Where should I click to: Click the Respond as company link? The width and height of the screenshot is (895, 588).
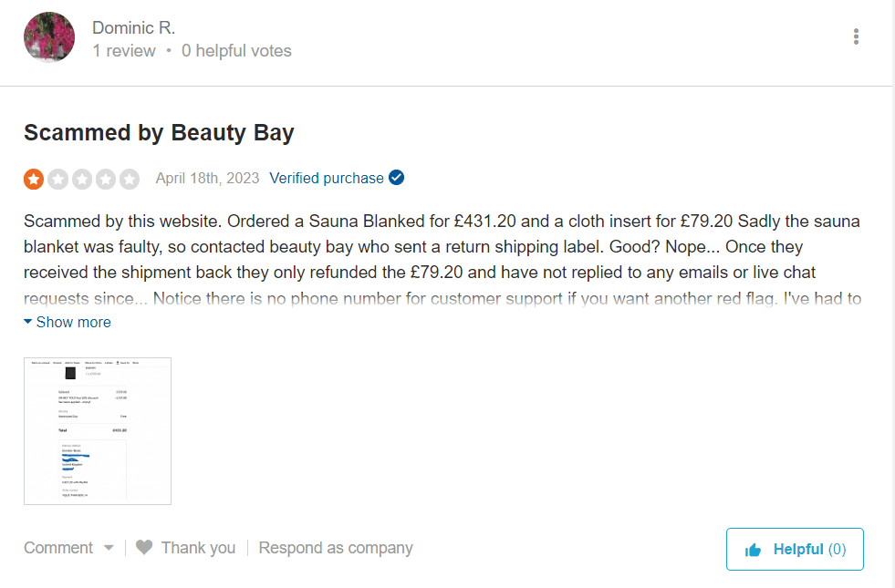coord(336,548)
